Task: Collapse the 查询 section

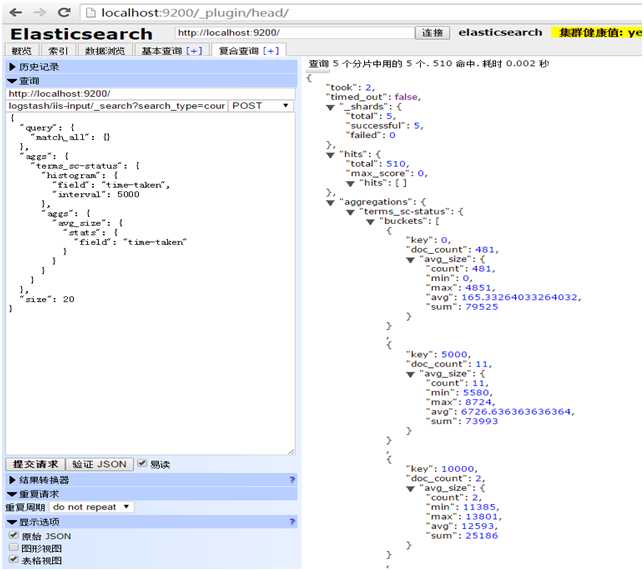Action: pyautogui.click(x=12, y=81)
